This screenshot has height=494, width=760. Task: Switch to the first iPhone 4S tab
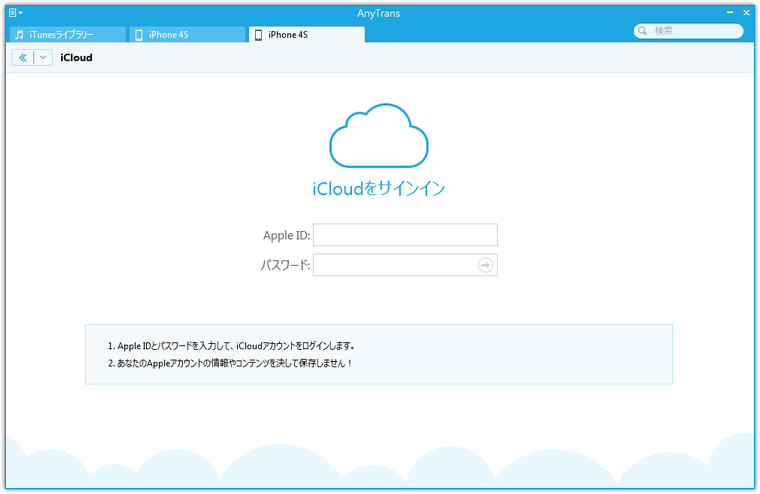click(187, 34)
